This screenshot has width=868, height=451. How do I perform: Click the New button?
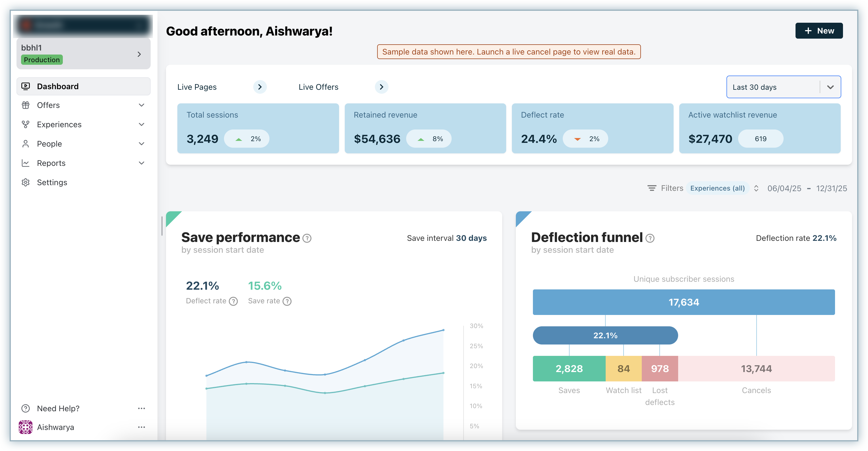coord(819,31)
